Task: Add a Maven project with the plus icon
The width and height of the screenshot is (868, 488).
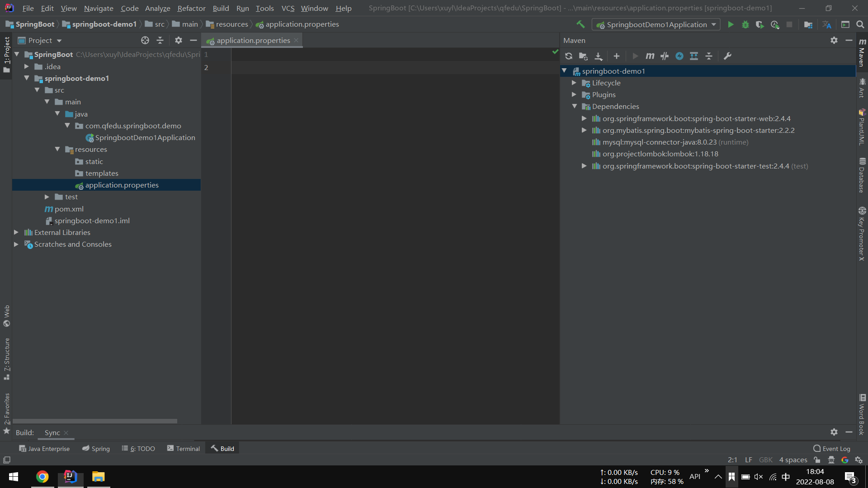Action: pyautogui.click(x=617, y=56)
